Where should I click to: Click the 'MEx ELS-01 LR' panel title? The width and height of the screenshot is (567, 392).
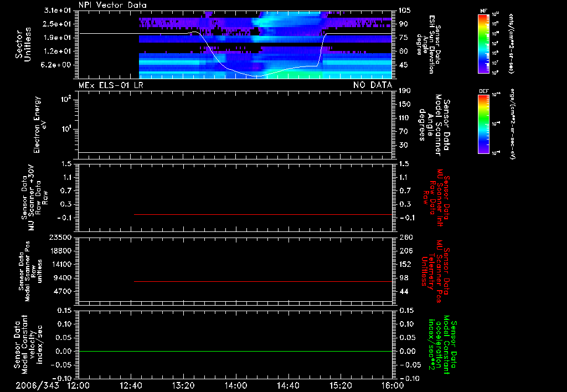(x=111, y=85)
